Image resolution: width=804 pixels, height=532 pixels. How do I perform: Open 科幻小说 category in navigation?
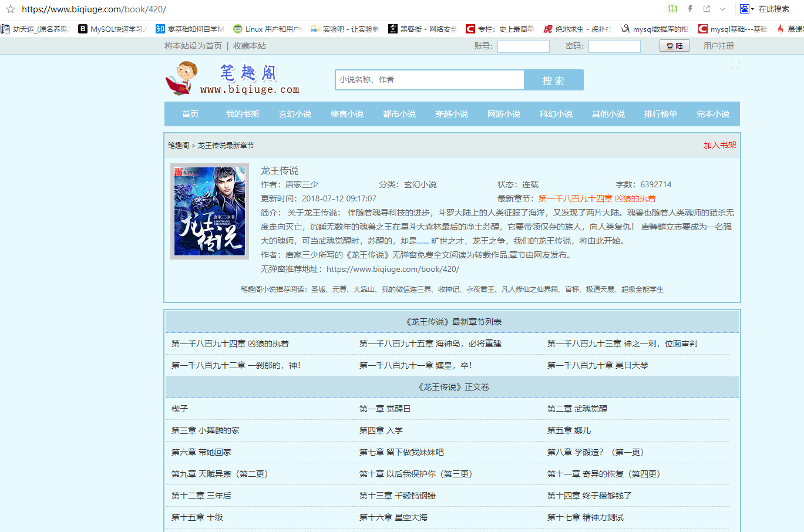[556, 114]
